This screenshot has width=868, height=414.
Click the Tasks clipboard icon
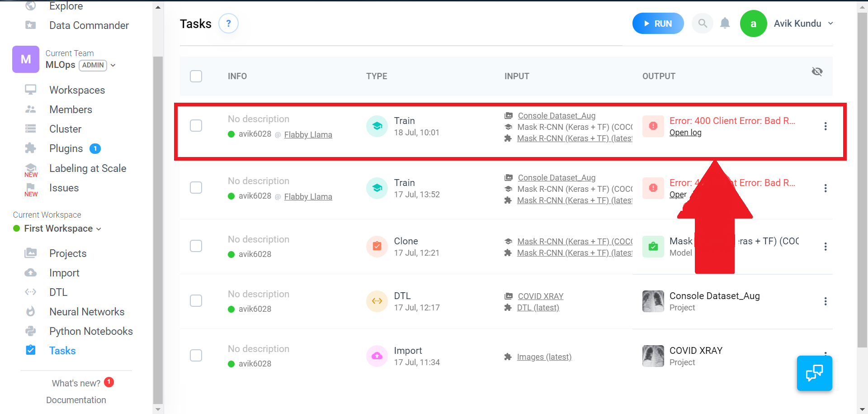30,350
